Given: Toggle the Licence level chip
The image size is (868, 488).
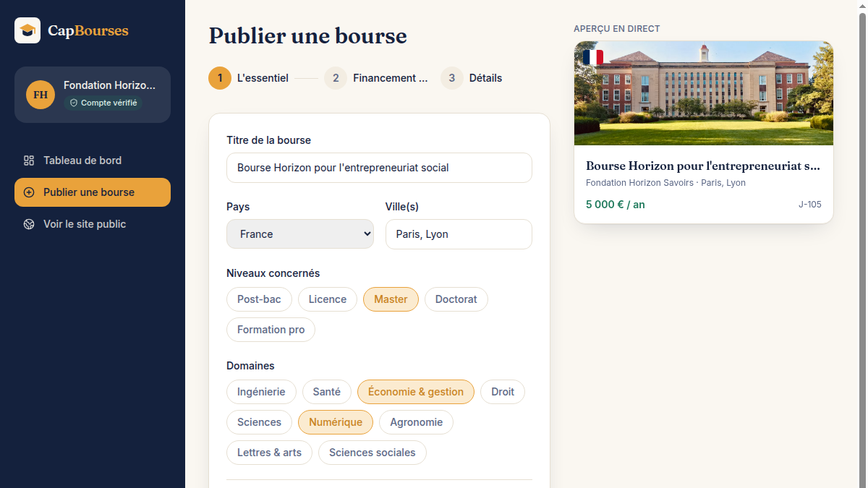Looking at the screenshot, I should (328, 299).
